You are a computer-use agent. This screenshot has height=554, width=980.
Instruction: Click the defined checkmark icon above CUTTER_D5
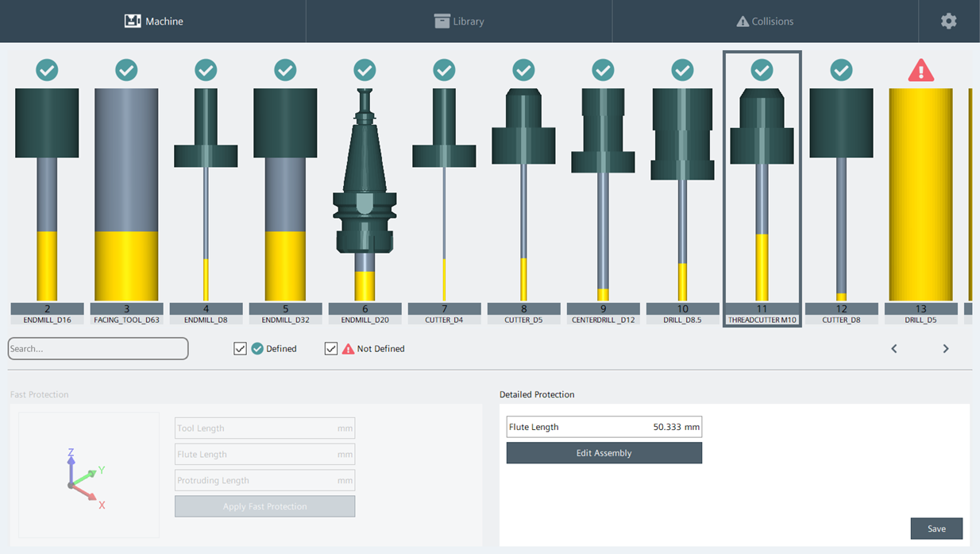click(x=523, y=70)
